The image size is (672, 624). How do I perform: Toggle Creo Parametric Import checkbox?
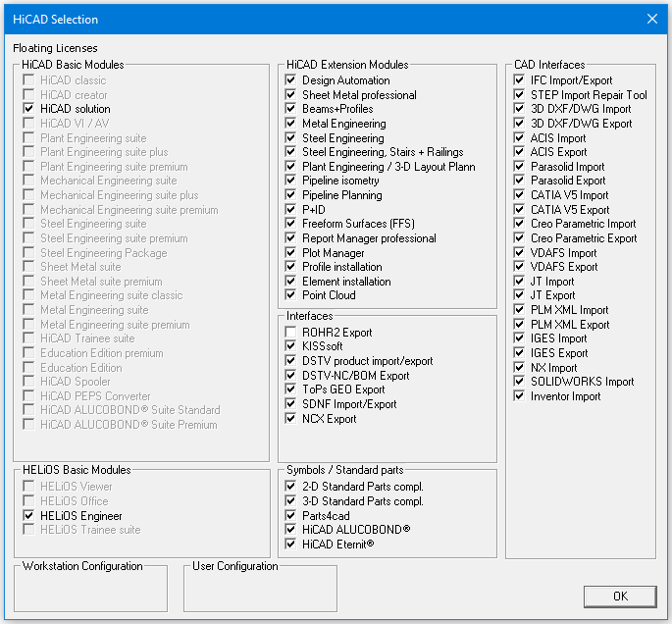(519, 224)
